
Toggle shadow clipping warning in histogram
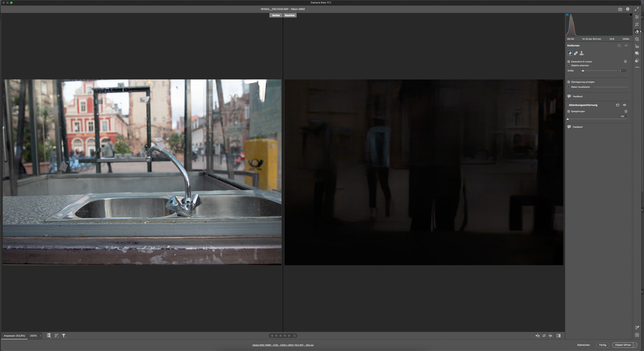point(567,15)
